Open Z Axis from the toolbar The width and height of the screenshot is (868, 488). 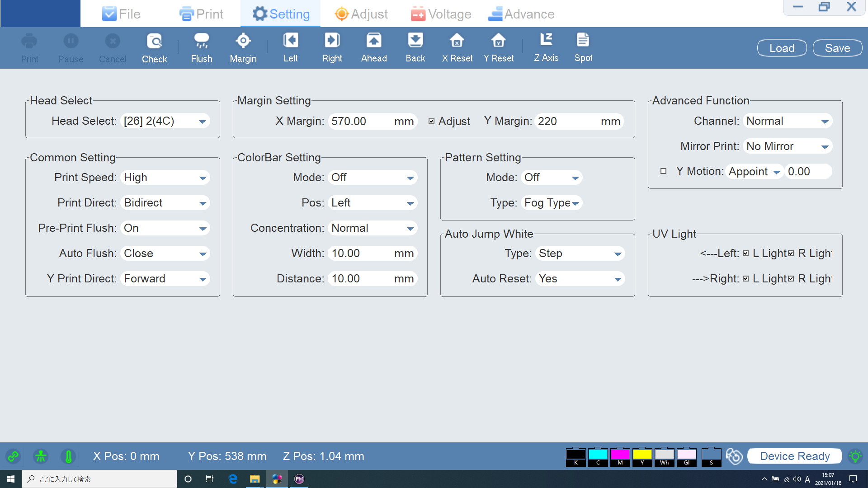(x=547, y=47)
